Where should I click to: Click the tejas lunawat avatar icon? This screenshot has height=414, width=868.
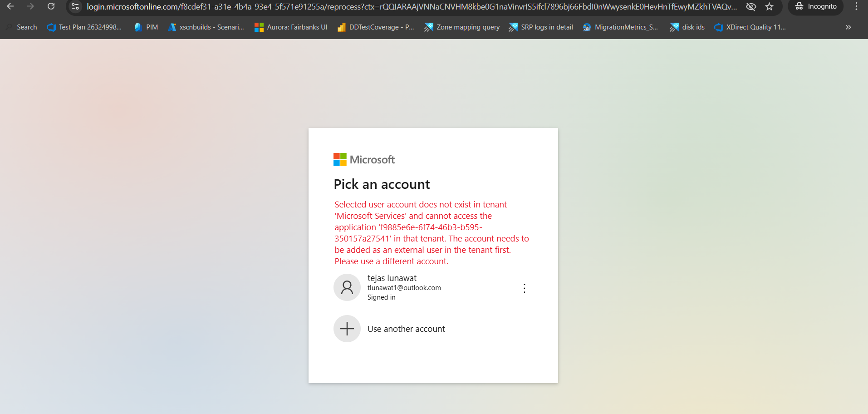click(347, 287)
